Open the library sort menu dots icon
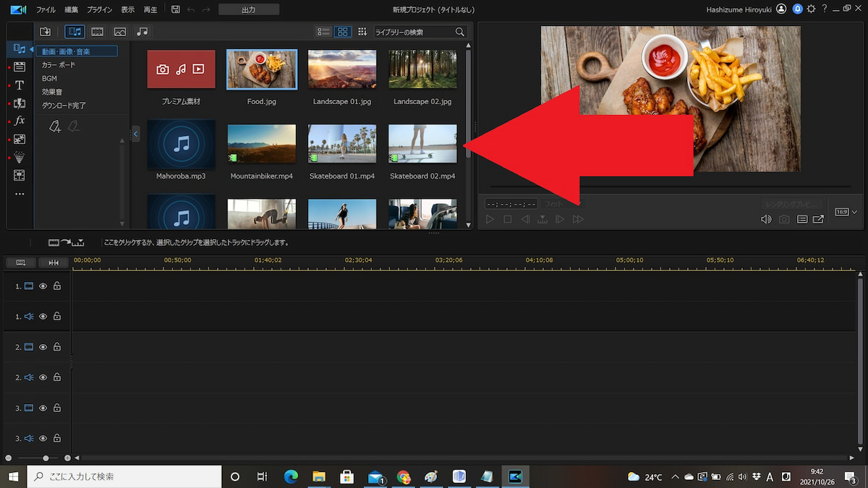The image size is (868, 488). coord(362,32)
